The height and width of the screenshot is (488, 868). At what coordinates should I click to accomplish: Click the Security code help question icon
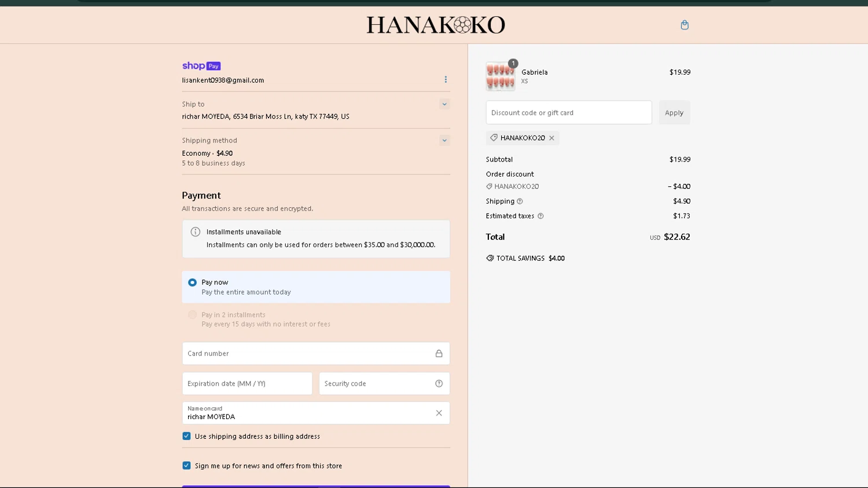pyautogui.click(x=439, y=384)
